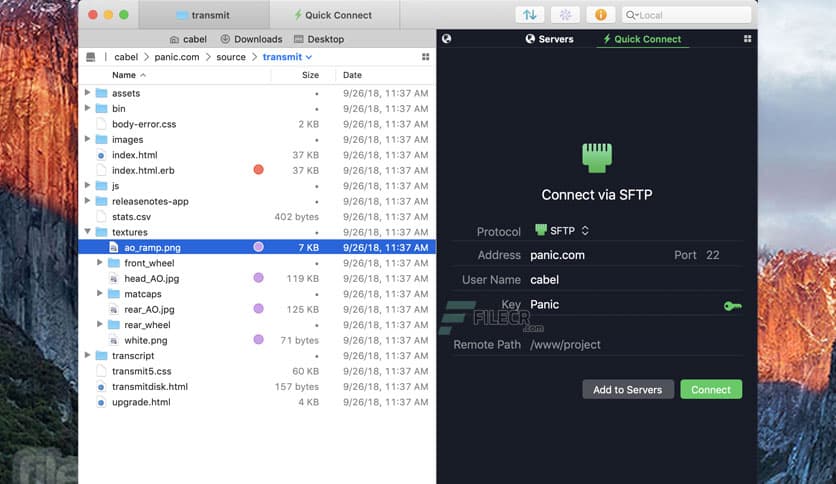Click the green key icon in Key row

(732, 305)
